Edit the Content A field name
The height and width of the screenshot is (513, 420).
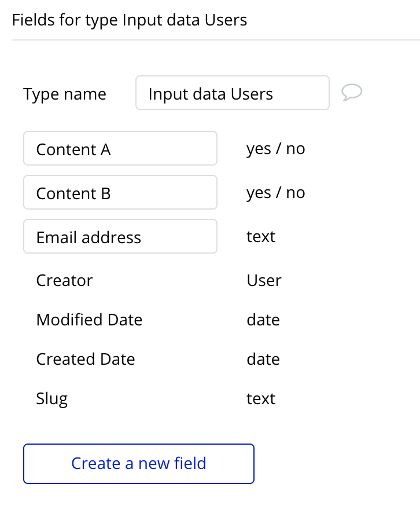120,149
